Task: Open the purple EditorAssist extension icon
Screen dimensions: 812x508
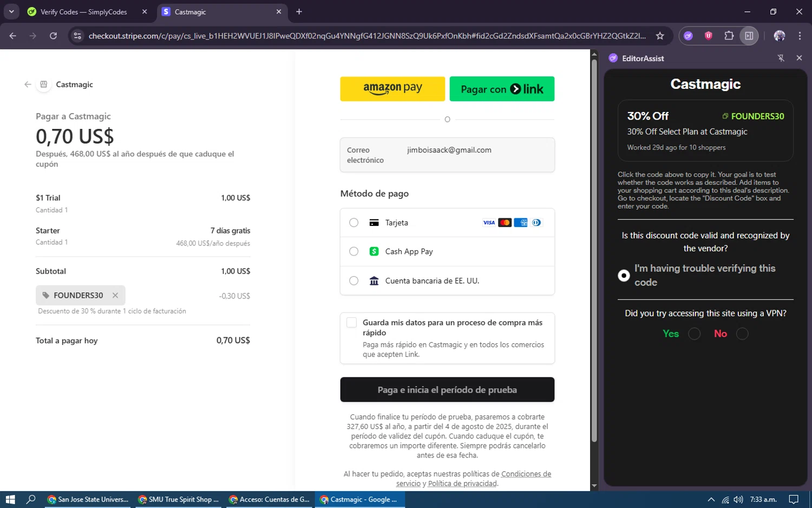Action: click(688, 36)
